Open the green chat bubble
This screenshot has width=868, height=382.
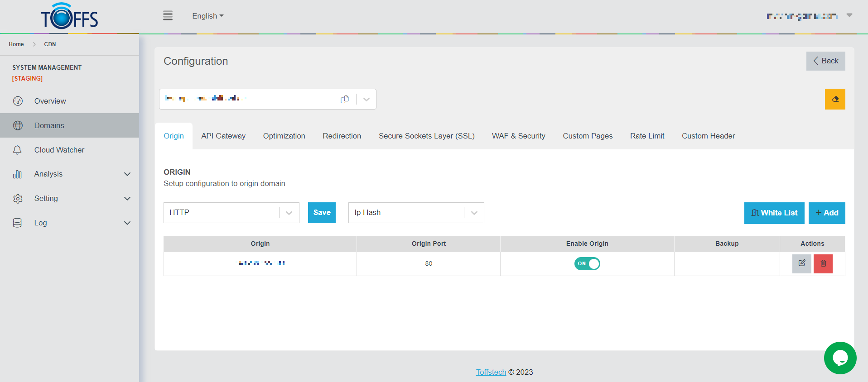click(x=840, y=358)
